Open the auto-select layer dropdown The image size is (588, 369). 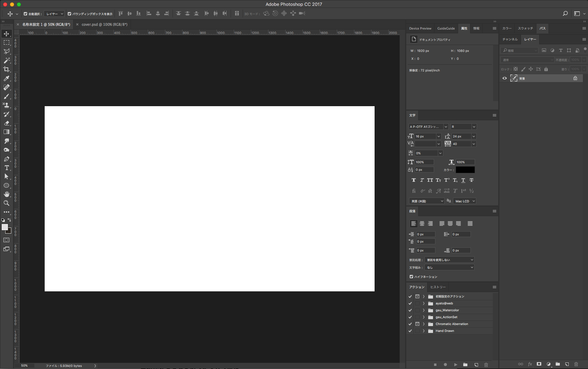[55, 14]
